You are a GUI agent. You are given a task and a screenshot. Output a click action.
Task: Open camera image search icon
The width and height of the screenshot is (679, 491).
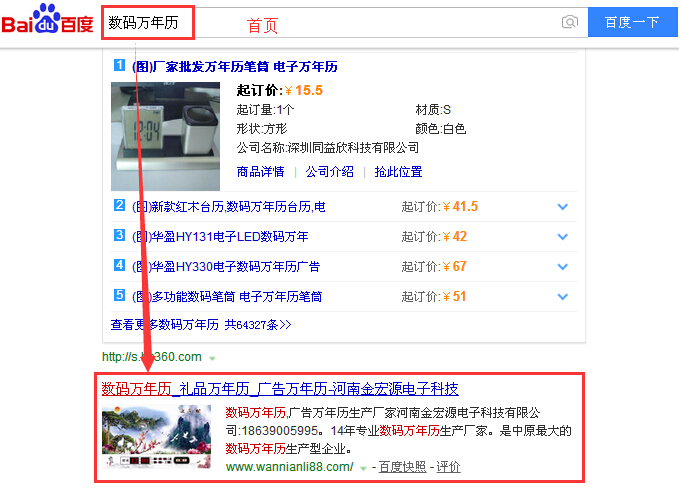coord(569,22)
